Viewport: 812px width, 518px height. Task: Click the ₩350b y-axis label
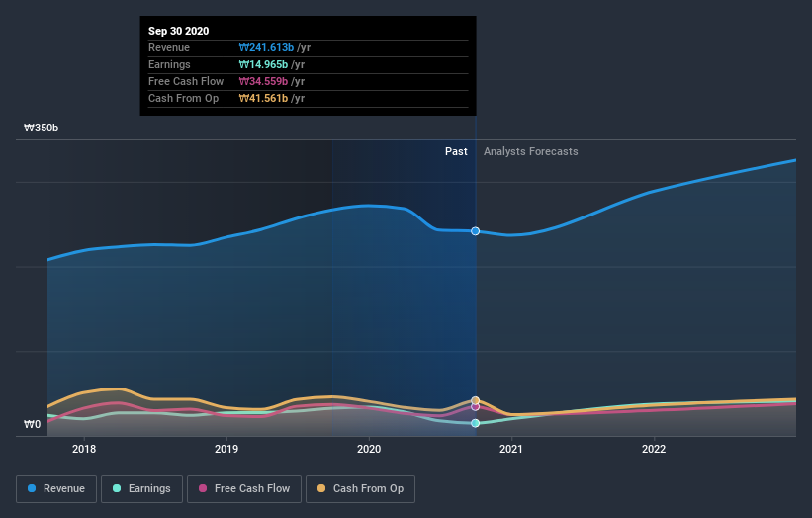(x=42, y=128)
